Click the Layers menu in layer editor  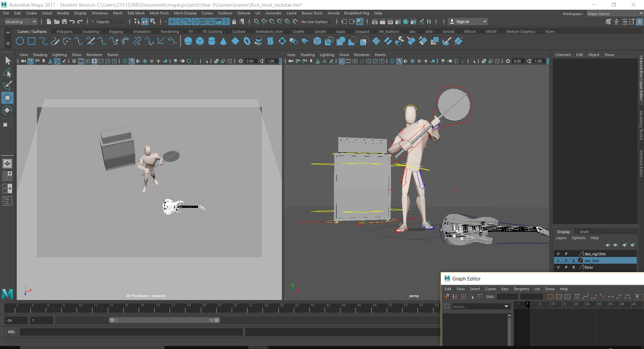pos(561,238)
